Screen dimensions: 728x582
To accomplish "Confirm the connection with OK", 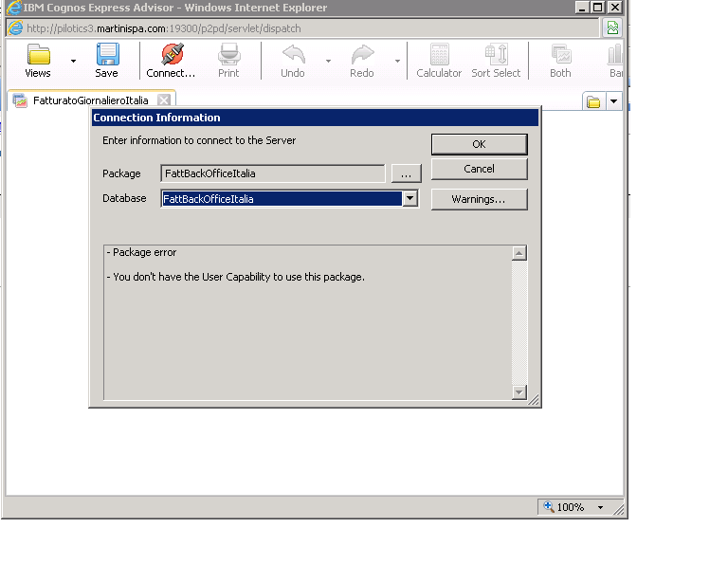I will [479, 144].
